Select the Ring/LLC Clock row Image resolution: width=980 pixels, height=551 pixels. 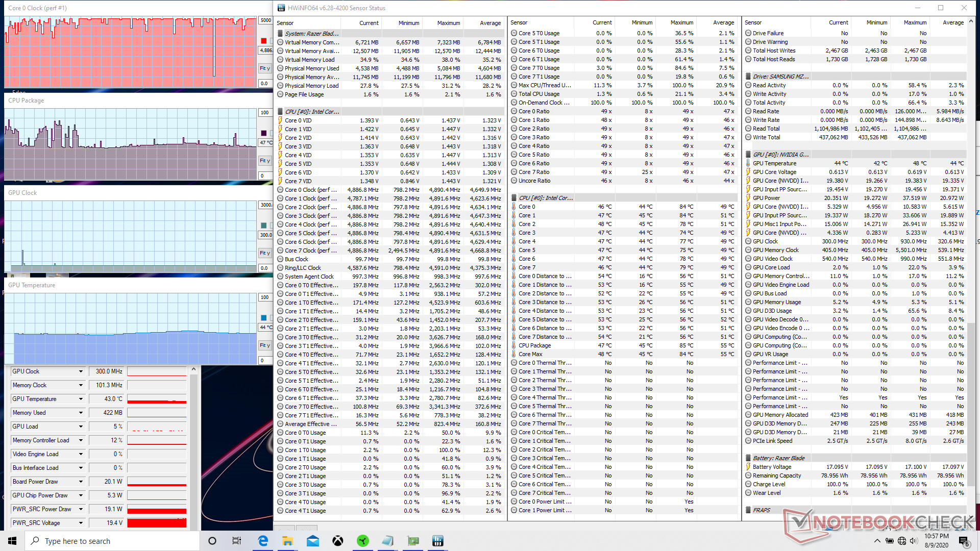click(x=390, y=268)
